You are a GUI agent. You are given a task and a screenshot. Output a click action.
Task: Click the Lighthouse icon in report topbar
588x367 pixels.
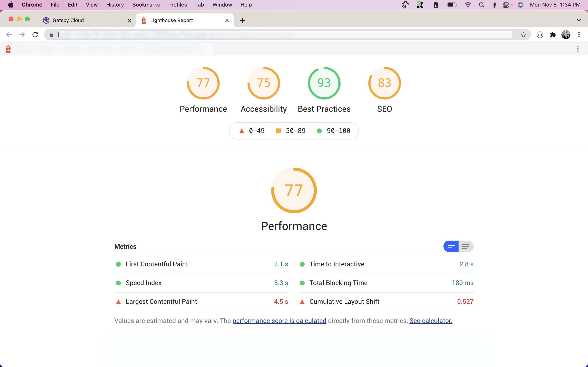8,49
